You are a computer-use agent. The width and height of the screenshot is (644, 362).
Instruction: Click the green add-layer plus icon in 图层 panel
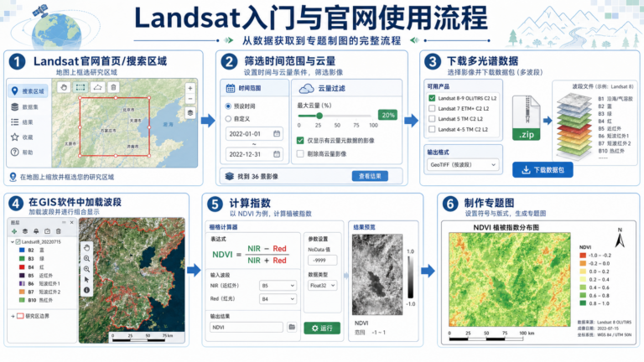tap(14, 231)
